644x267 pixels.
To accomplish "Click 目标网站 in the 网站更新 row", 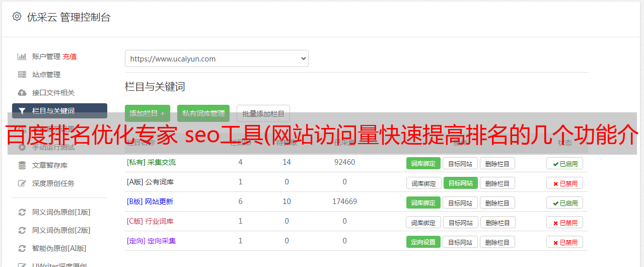I will tap(460, 203).
